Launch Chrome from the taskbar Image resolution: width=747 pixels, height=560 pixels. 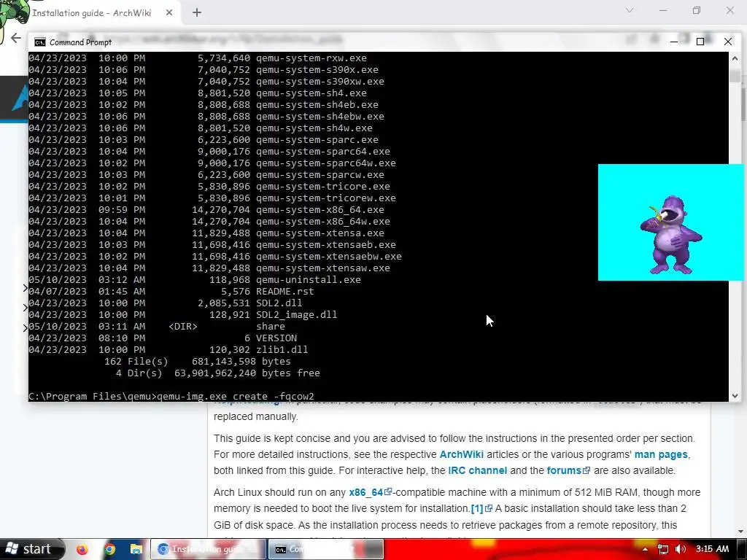click(109, 550)
